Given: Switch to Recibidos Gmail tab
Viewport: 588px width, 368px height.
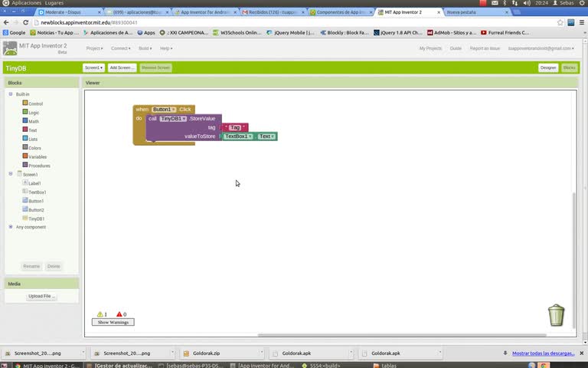Looking at the screenshot, I should [x=273, y=12].
